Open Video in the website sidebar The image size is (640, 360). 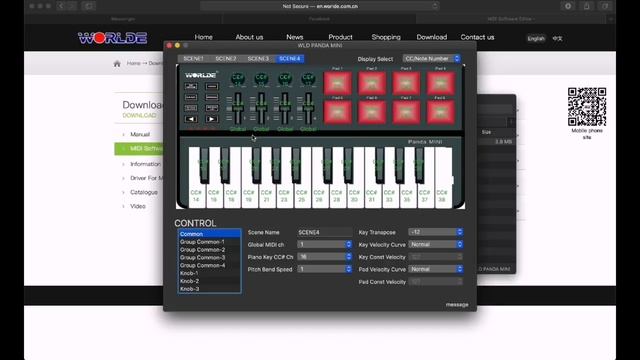coord(138,206)
